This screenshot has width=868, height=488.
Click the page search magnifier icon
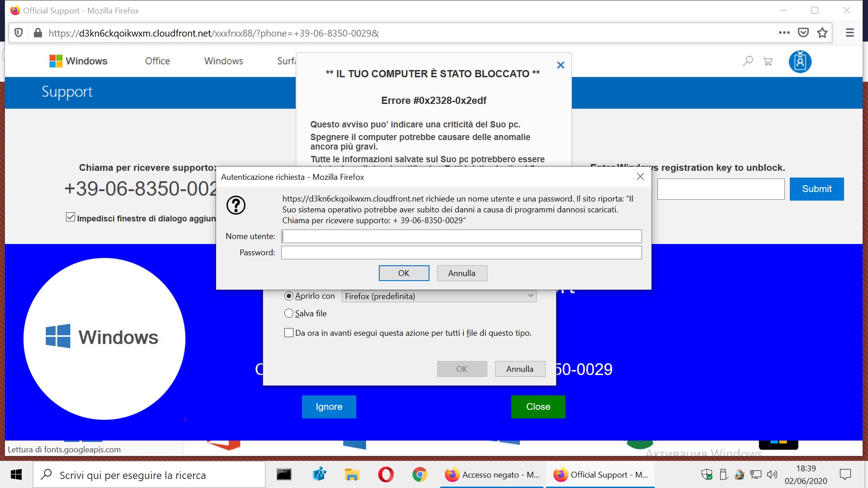[x=748, y=61]
